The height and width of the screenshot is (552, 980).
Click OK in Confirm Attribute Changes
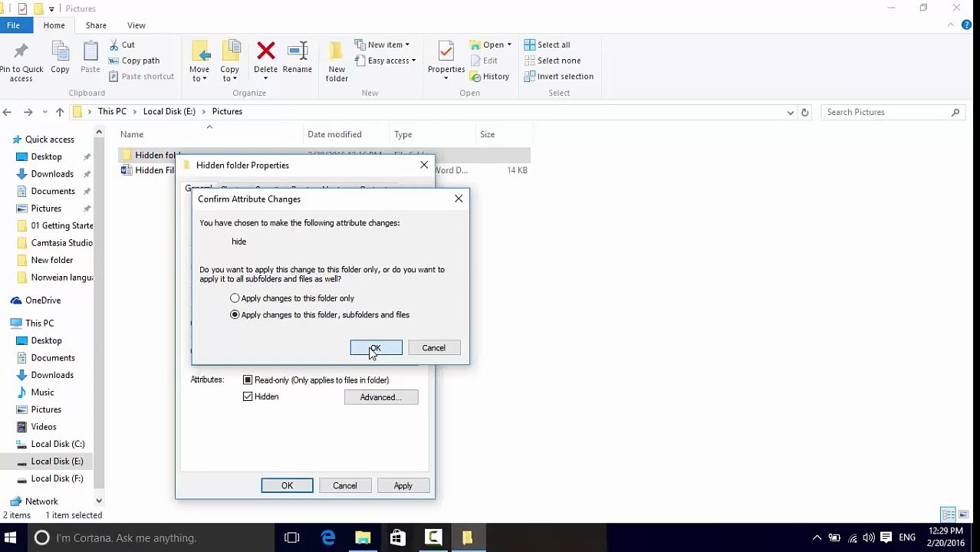click(376, 348)
